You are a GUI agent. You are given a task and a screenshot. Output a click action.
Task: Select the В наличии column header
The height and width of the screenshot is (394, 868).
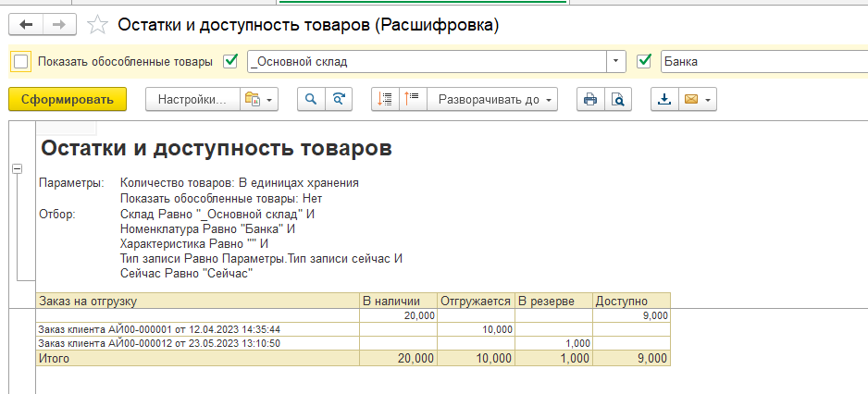pos(398,301)
